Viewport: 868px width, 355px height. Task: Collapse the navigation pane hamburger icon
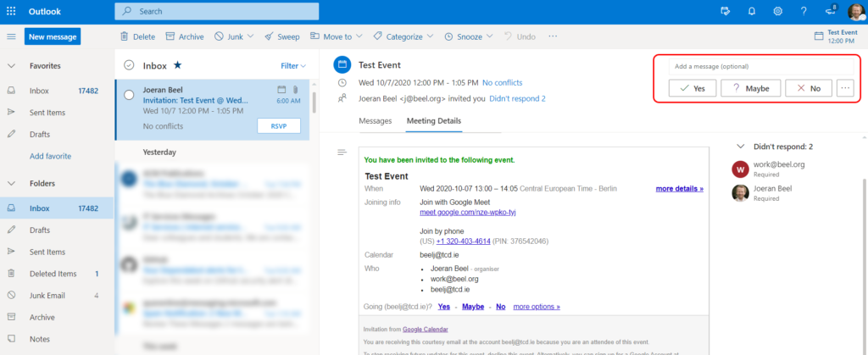coord(11,36)
